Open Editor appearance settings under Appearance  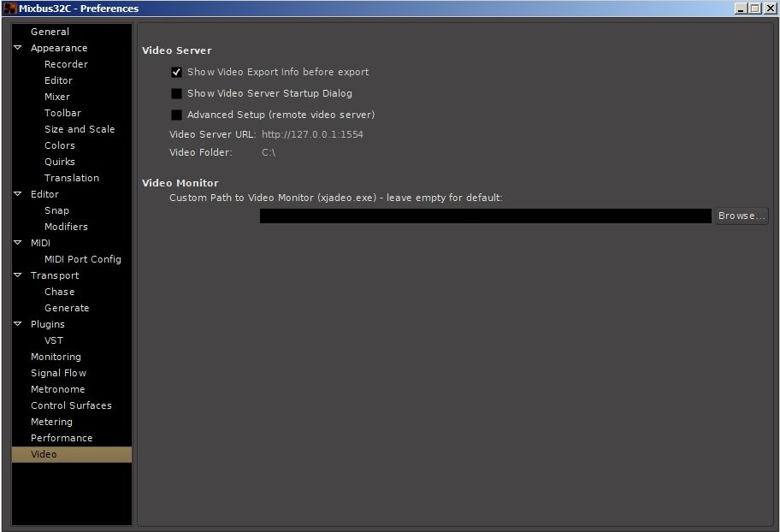(58, 80)
